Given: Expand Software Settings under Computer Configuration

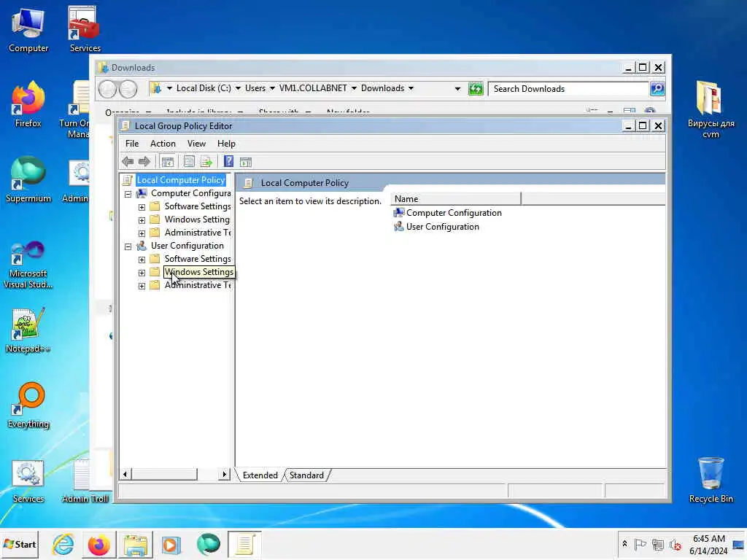Looking at the screenshot, I should tap(142, 207).
